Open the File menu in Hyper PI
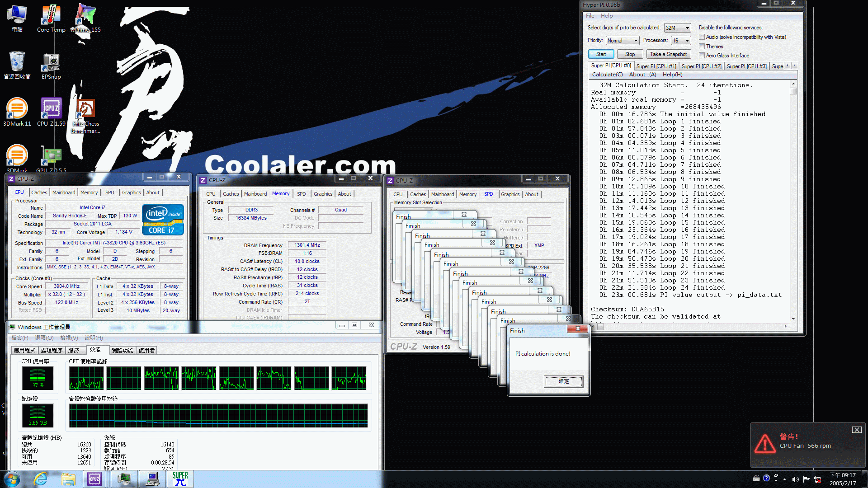 point(590,16)
